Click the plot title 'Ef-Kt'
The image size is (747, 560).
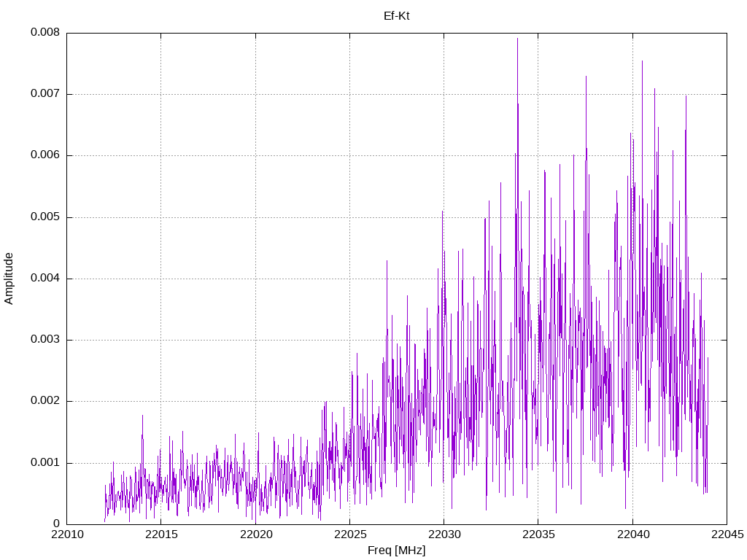click(x=396, y=16)
